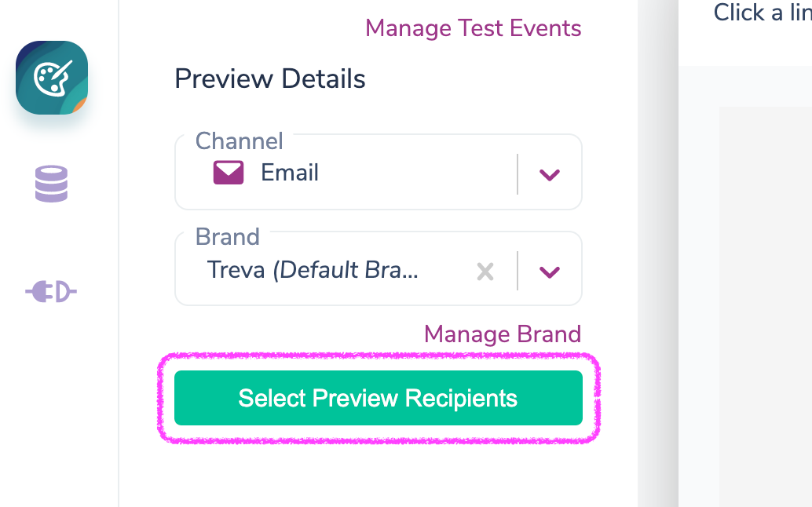Click the plug connector icon in sidebar
This screenshot has height=507, width=812.
(51, 291)
